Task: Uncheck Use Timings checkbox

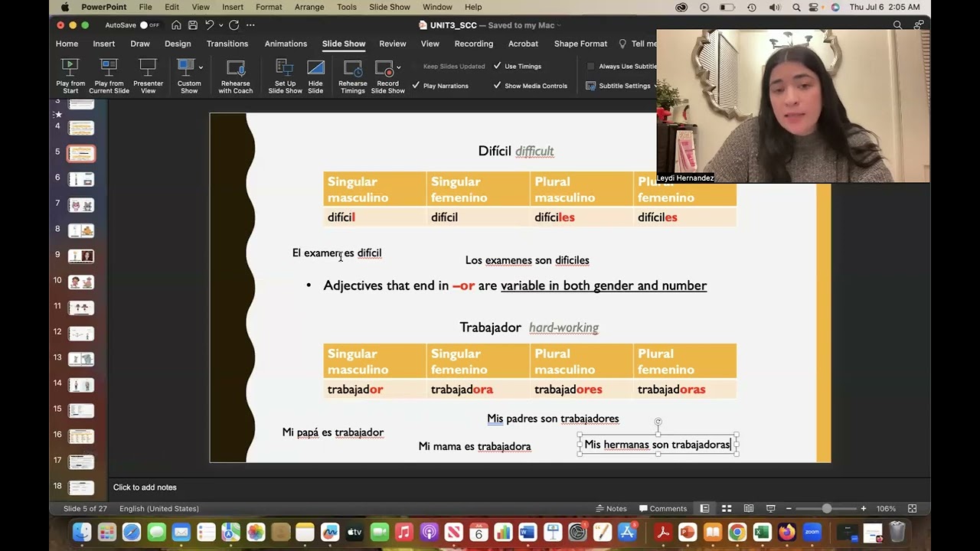Action: click(x=498, y=66)
